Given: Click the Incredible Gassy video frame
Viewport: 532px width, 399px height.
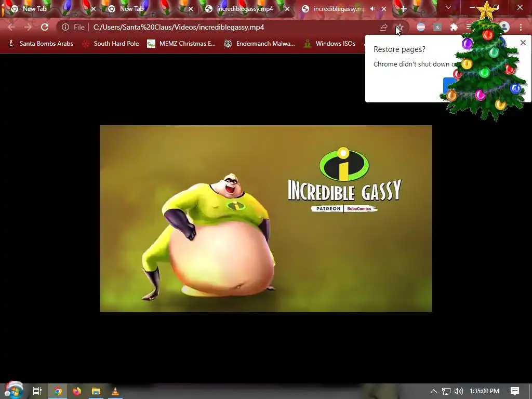Looking at the screenshot, I should tap(265, 219).
